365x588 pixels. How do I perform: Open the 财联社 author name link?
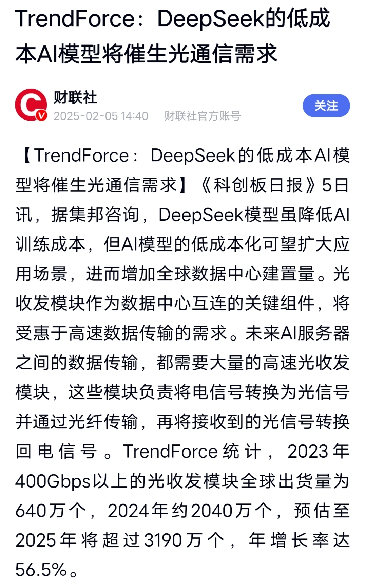point(75,98)
